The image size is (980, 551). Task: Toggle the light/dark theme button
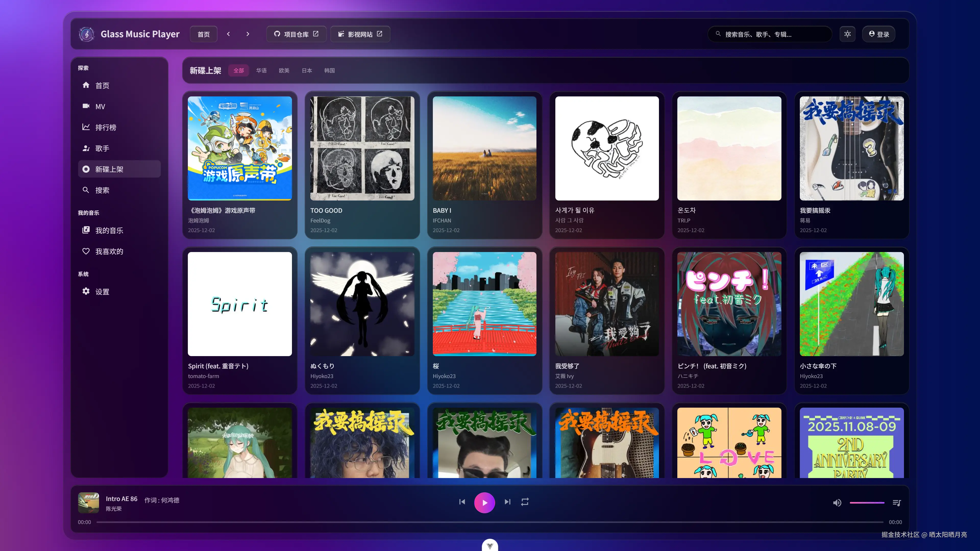[847, 34]
